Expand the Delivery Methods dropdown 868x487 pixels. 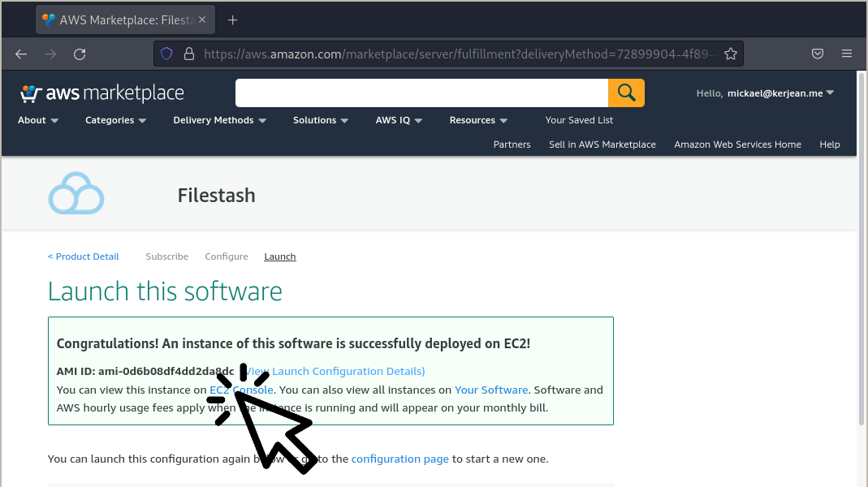219,120
